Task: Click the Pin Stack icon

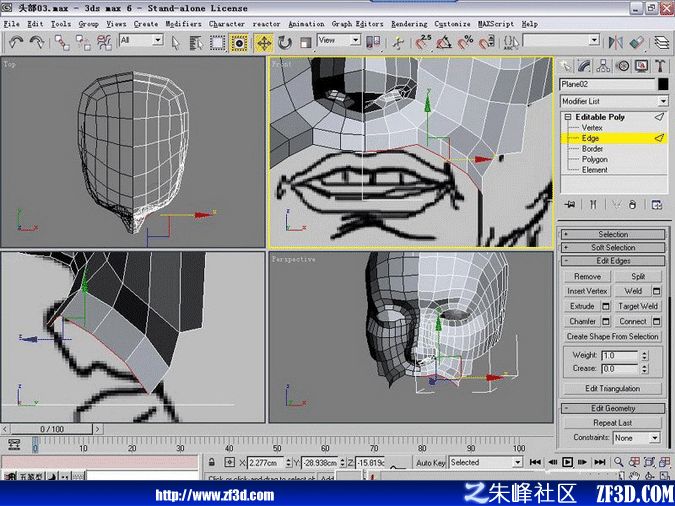Action: [571, 205]
